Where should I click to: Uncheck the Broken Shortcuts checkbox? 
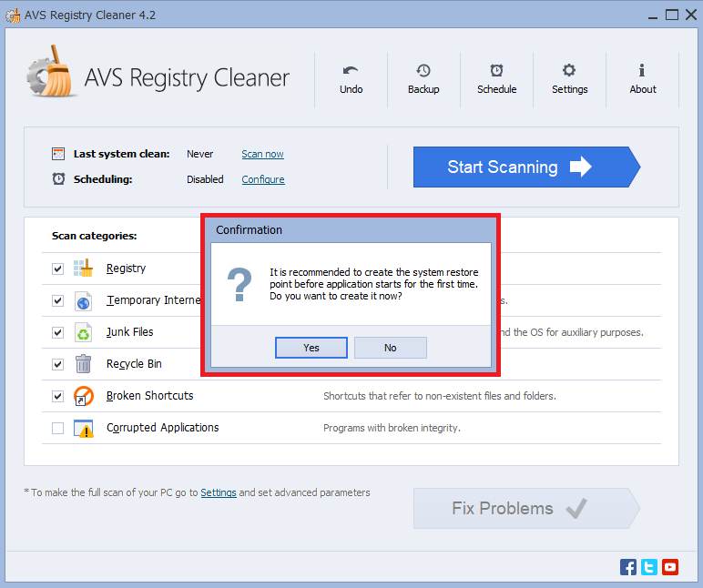[57, 396]
